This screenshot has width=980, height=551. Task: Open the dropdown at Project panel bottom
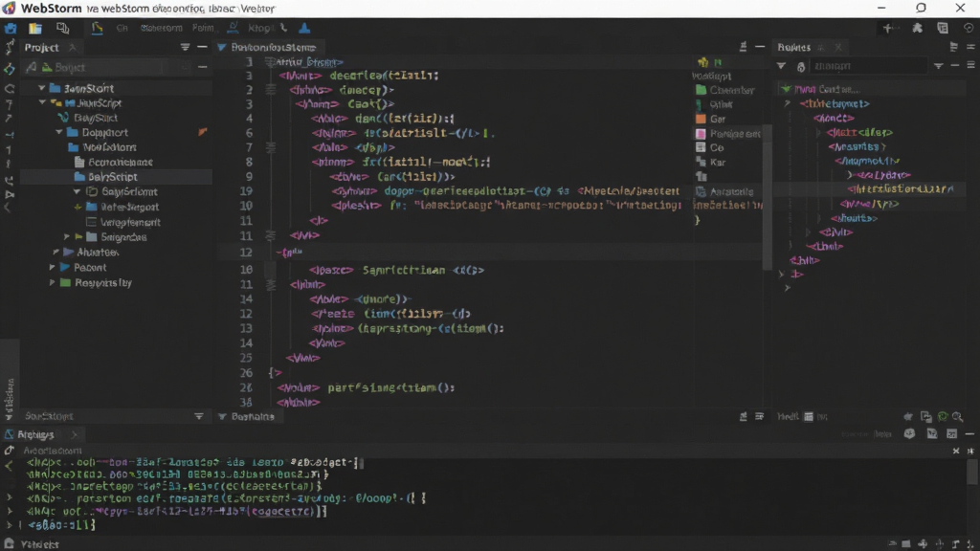click(x=198, y=416)
